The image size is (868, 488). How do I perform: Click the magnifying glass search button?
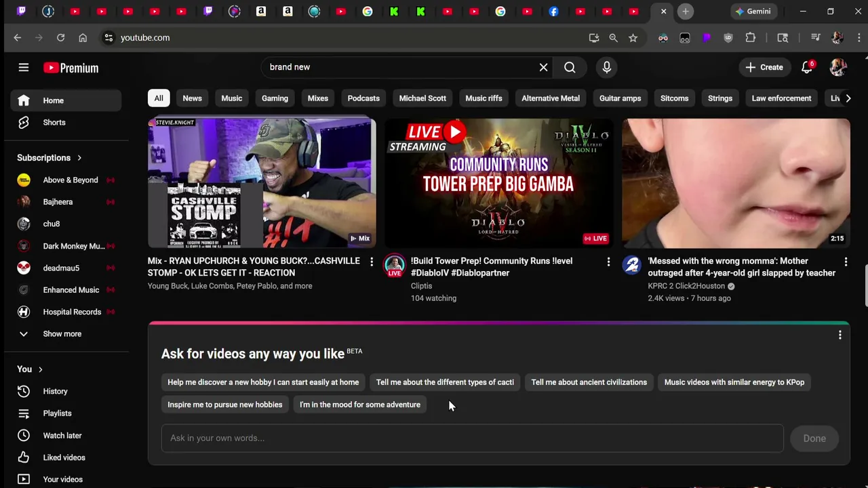(570, 67)
